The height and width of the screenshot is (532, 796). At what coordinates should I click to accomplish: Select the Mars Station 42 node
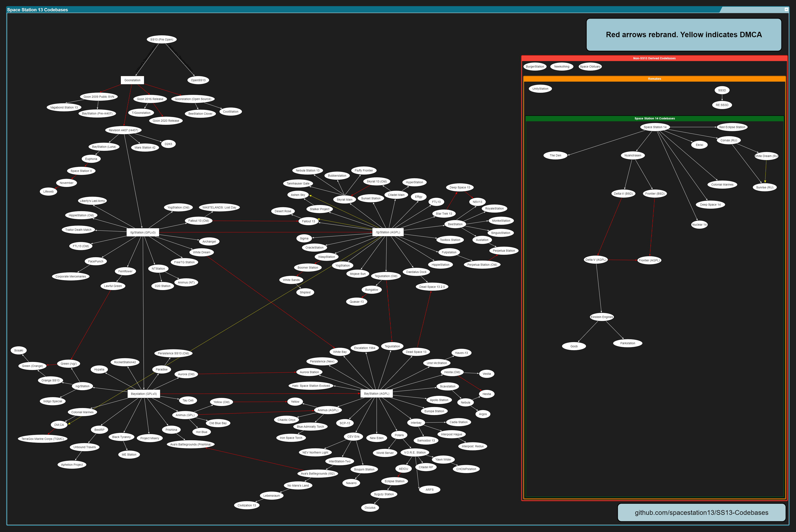tap(145, 148)
